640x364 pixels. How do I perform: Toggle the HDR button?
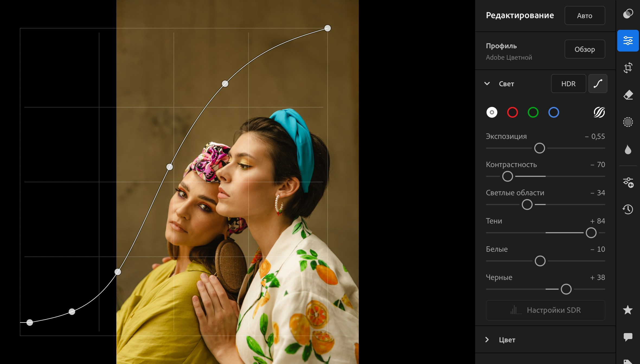tap(568, 84)
